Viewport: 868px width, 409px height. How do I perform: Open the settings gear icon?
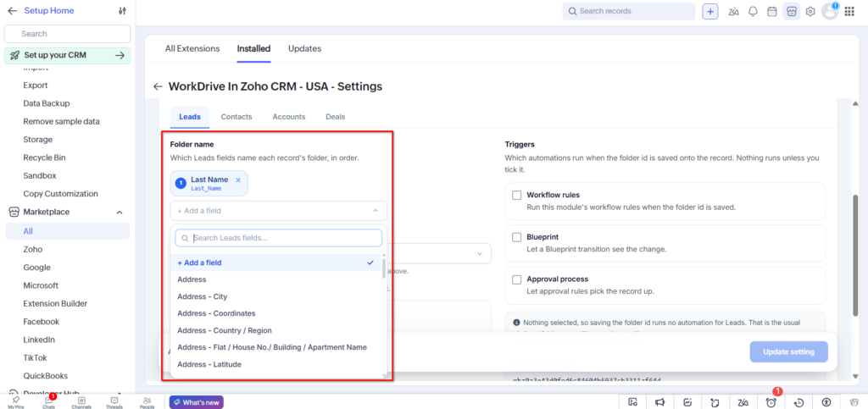[x=810, y=12]
